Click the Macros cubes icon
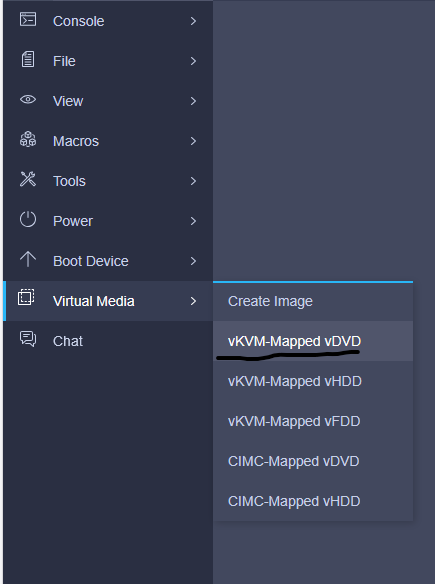 click(x=28, y=139)
